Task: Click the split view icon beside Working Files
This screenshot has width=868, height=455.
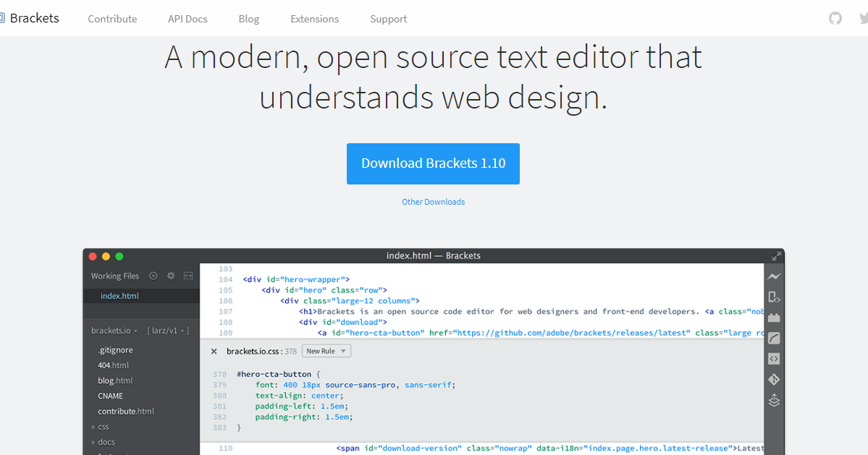Action: click(188, 276)
